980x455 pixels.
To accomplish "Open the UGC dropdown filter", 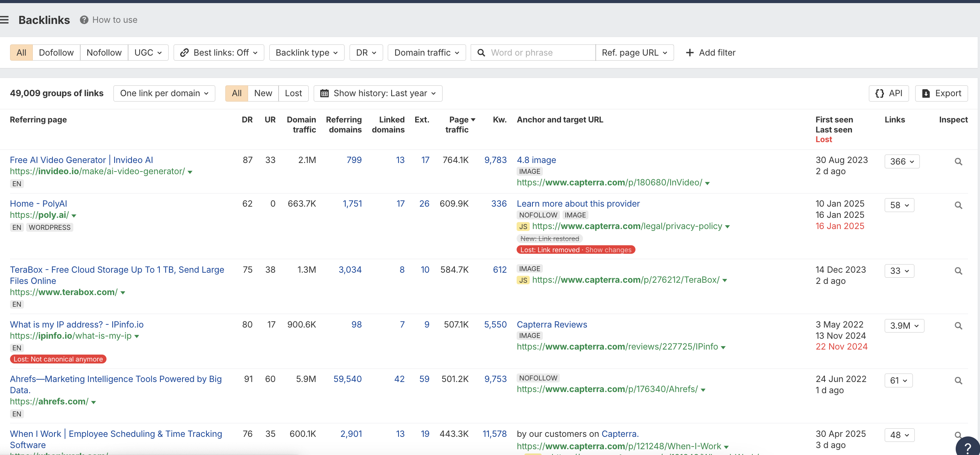I will pos(148,53).
